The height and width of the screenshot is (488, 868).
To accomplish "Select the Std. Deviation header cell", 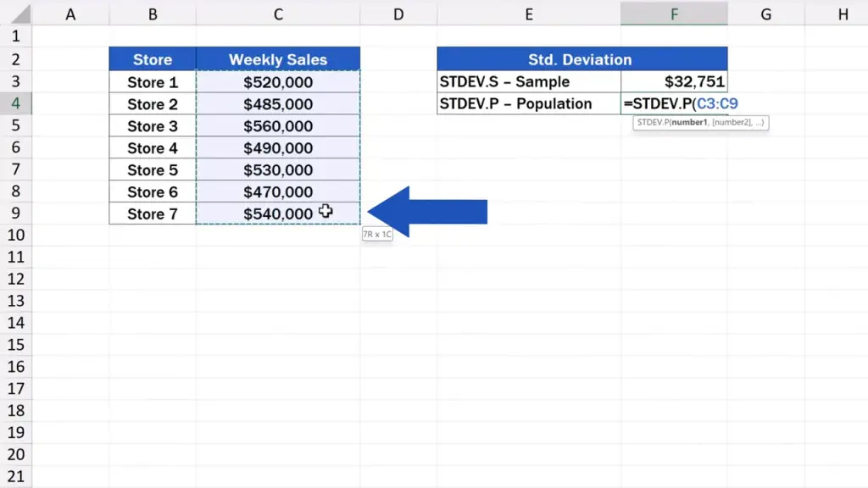I will pyautogui.click(x=581, y=59).
